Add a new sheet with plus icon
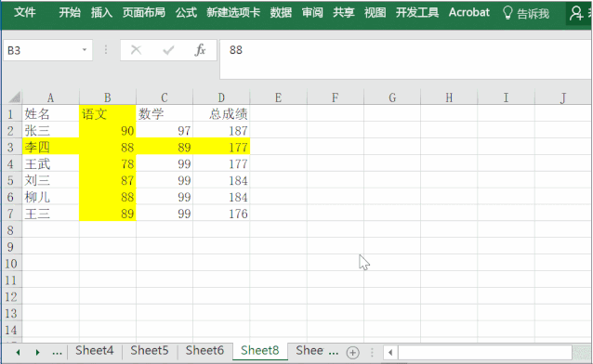The height and width of the screenshot is (364, 593). click(x=352, y=352)
